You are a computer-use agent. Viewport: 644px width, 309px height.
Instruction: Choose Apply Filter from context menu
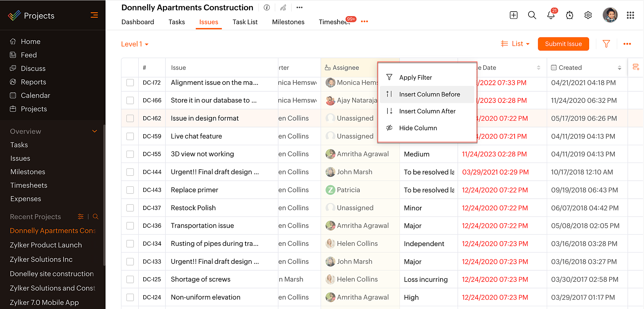click(x=427, y=77)
